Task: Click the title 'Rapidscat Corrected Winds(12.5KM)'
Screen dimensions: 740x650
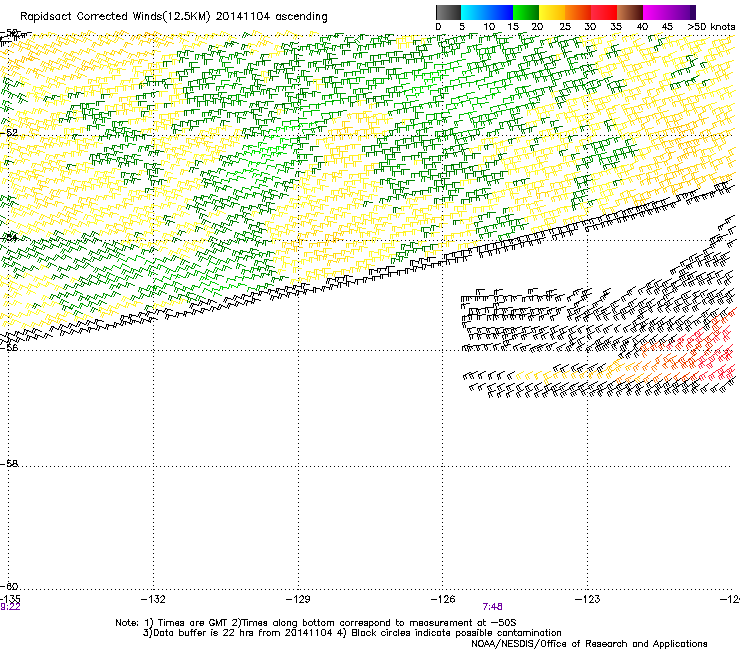Action: (x=115, y=17)
